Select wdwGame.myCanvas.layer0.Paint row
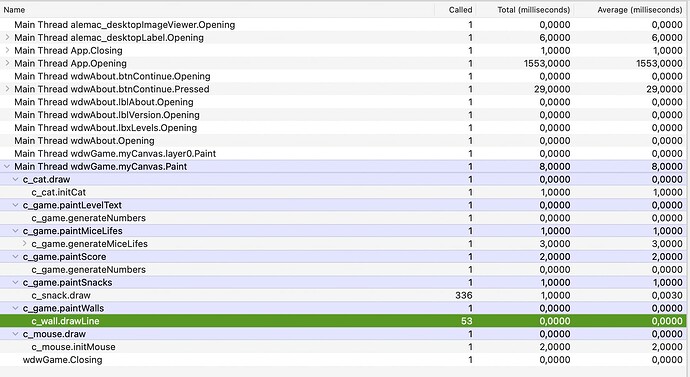690x377 pixels. [343, 153]
